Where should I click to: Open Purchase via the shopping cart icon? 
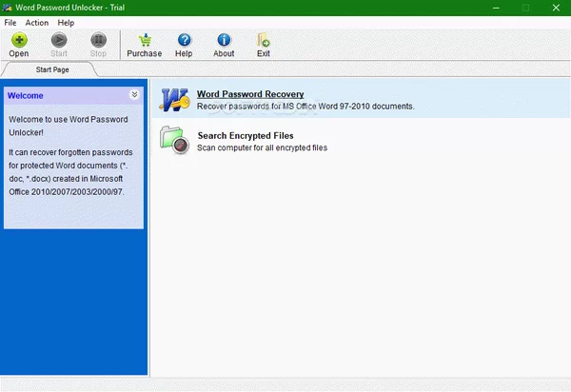[x=146, y=40]
